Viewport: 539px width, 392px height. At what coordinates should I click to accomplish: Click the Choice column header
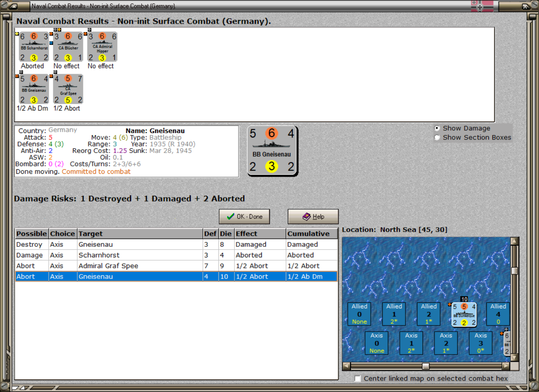(x=63, y=234)
